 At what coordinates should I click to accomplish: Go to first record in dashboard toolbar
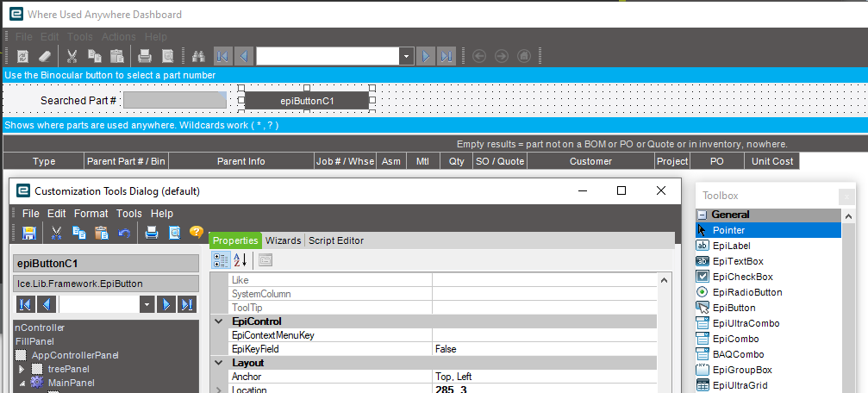[222, 56]
